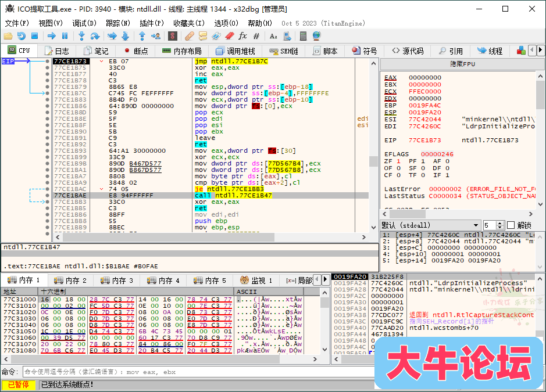Trace into using the dotted right-arrow icon
546x392 pixels.
tap(112, 36)
